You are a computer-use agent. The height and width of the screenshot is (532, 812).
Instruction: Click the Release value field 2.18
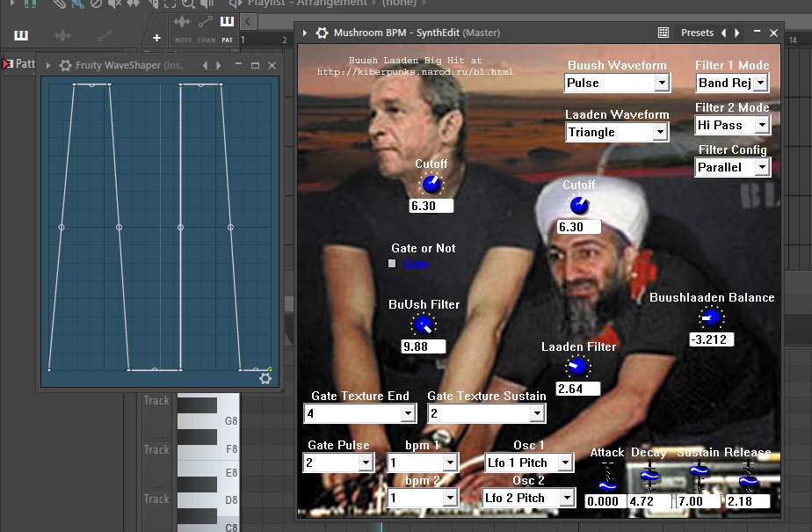[x=747, y=501]
